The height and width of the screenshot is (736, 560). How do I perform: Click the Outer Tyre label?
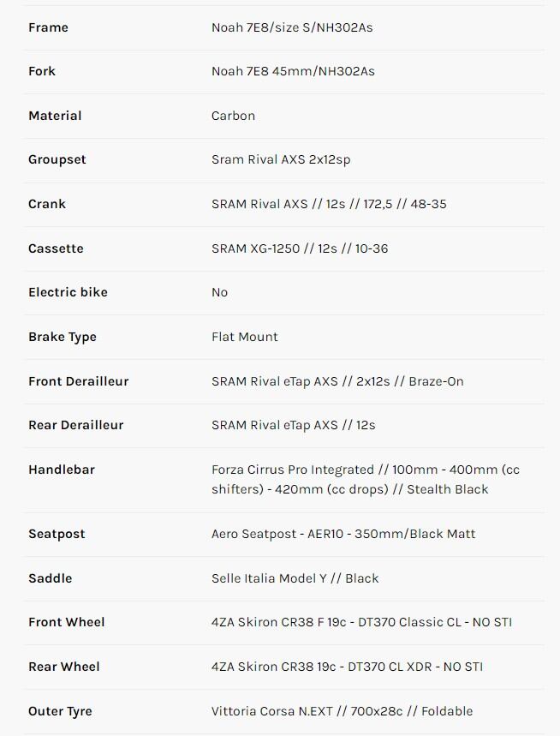60,711
